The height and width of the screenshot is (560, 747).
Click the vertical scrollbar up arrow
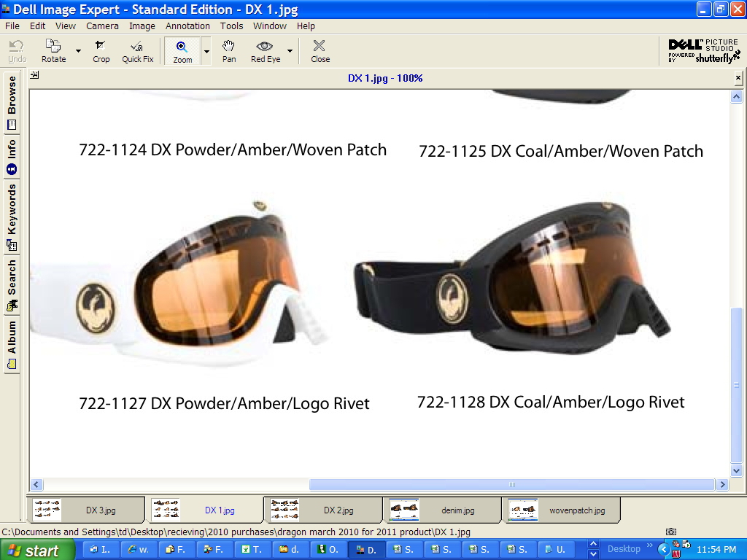point(736,97)
